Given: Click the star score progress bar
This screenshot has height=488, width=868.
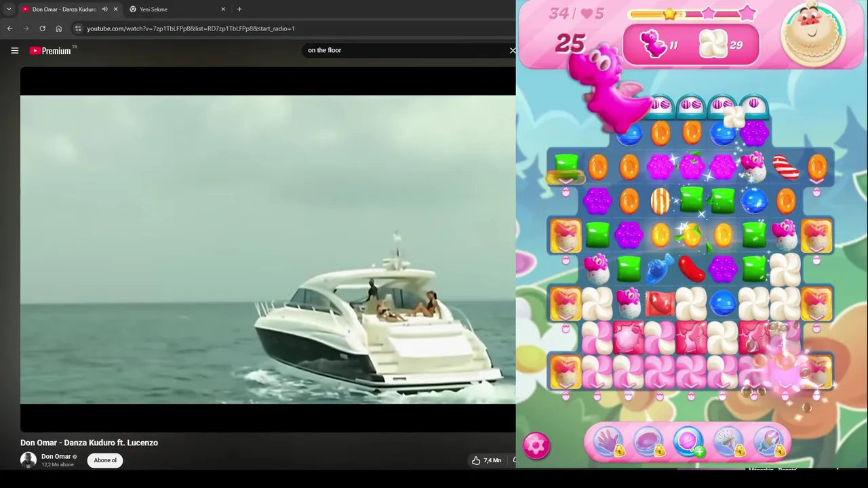Looking at the screenshot, I should pyautogui.click(x=692, y=14).
